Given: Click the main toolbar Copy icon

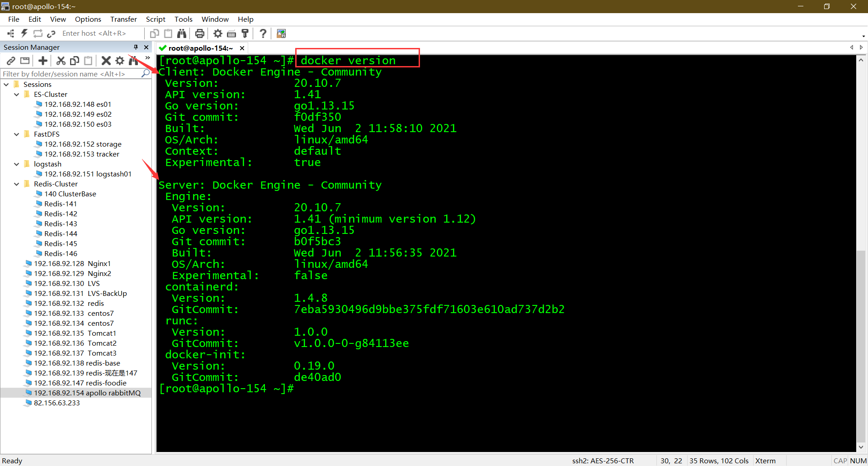Looking at the screenshot, I should tap(155, 33).
